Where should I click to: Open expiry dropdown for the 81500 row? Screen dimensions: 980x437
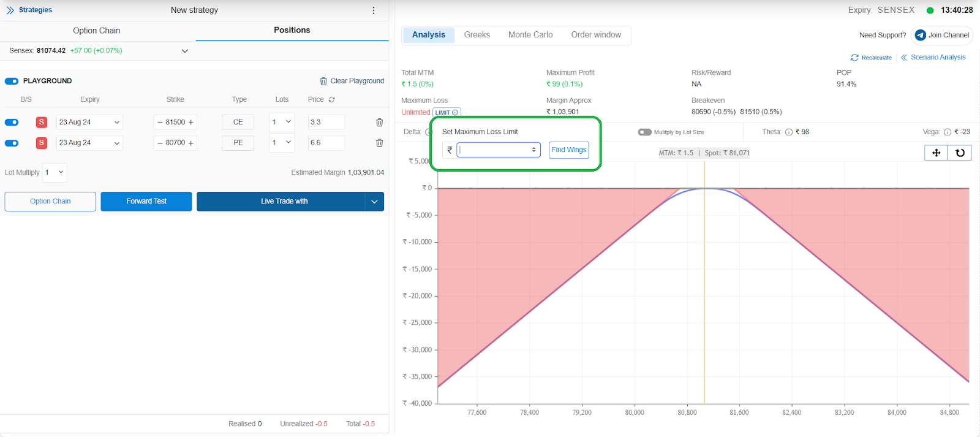click(x=89, y=122)
